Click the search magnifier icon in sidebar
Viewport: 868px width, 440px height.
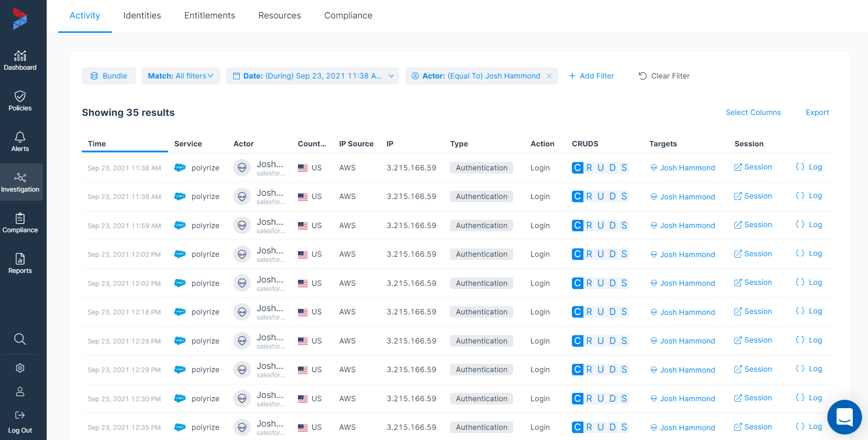pos(20,339)
